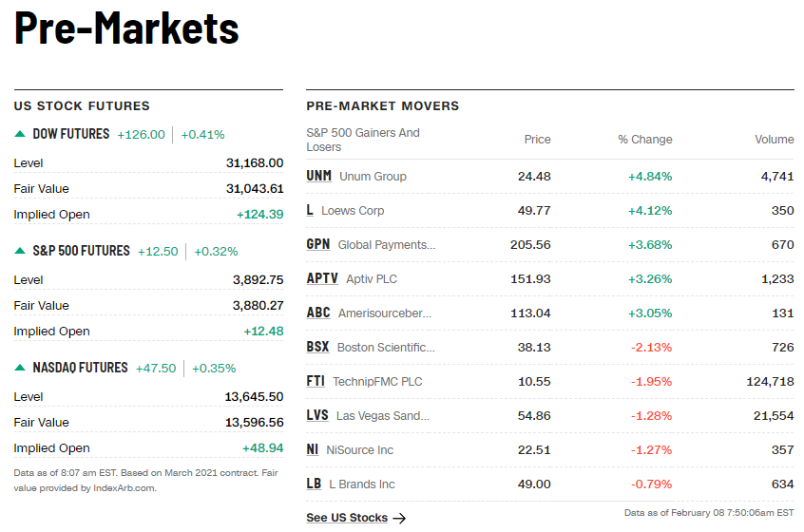Click the up-arrow icon beside Nasdaq Futures
The image size is (804, 532).
20,369
